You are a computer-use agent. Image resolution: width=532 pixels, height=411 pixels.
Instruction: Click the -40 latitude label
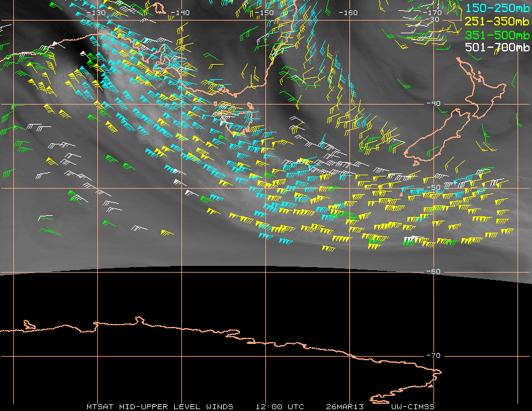[433, 103]
